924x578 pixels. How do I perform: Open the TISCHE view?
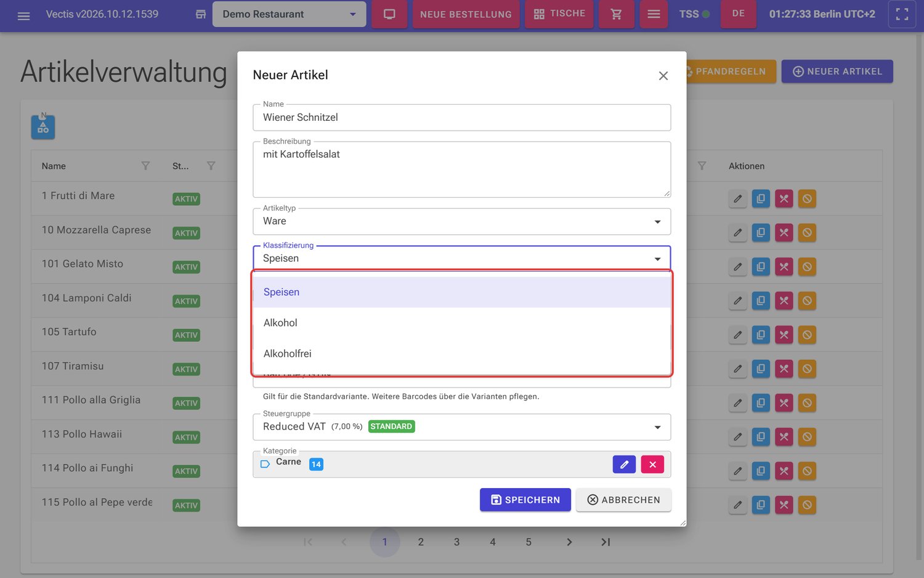point(559,14)
